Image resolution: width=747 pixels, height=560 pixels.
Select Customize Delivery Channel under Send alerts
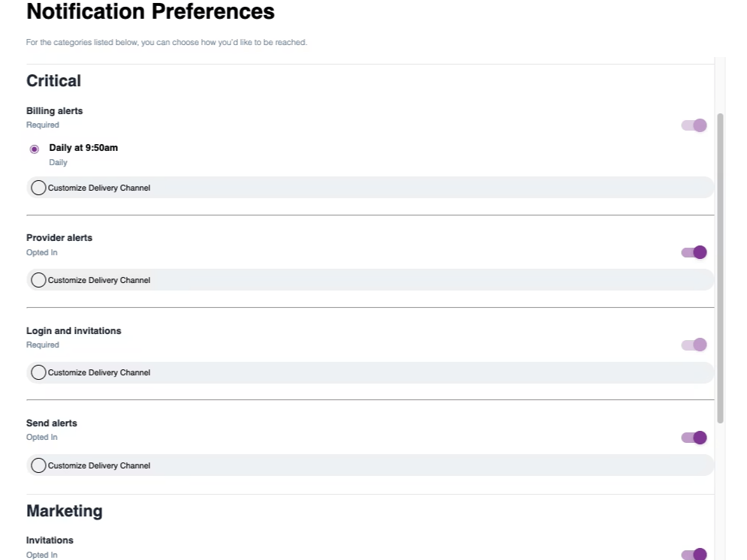38,465
